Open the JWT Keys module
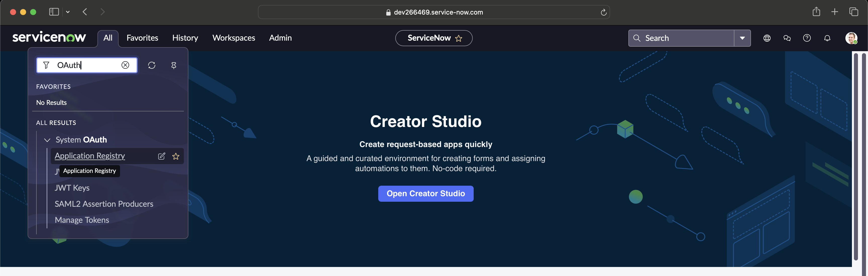This screenshot has height=276, width=868. point(72,188)
